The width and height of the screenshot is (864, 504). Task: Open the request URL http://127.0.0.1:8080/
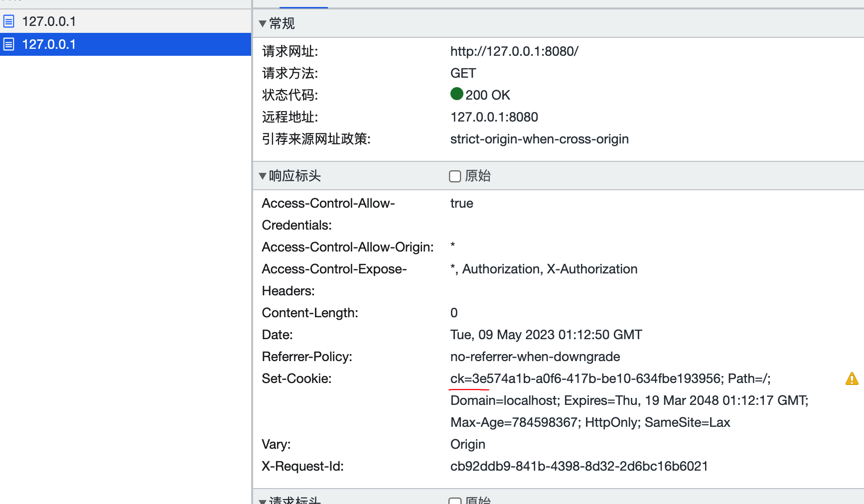tap(514, 51)
